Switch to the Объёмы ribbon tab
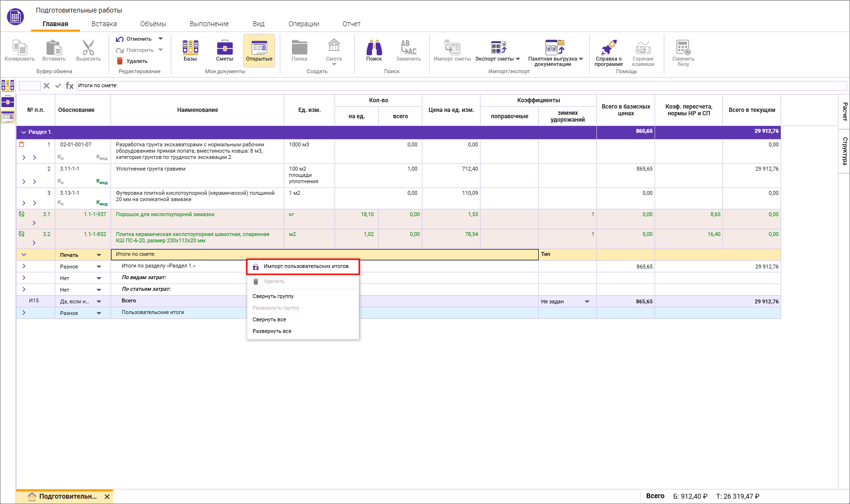This screenshot has height=504, width=850. 153,24
